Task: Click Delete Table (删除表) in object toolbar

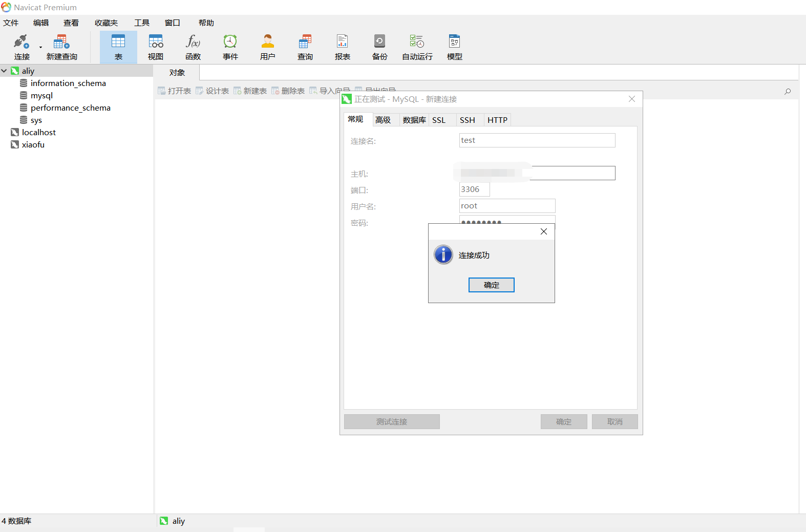Action: pos(288,91)
